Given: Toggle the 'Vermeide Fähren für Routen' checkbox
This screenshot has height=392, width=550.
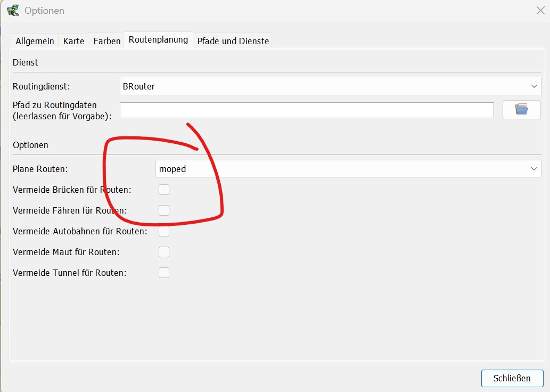Looking at the screenshot, I should click(x=164, y=210).
